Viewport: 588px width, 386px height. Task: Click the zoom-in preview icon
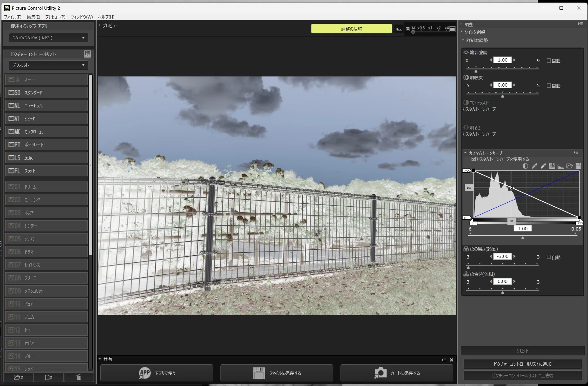(452, 29)
